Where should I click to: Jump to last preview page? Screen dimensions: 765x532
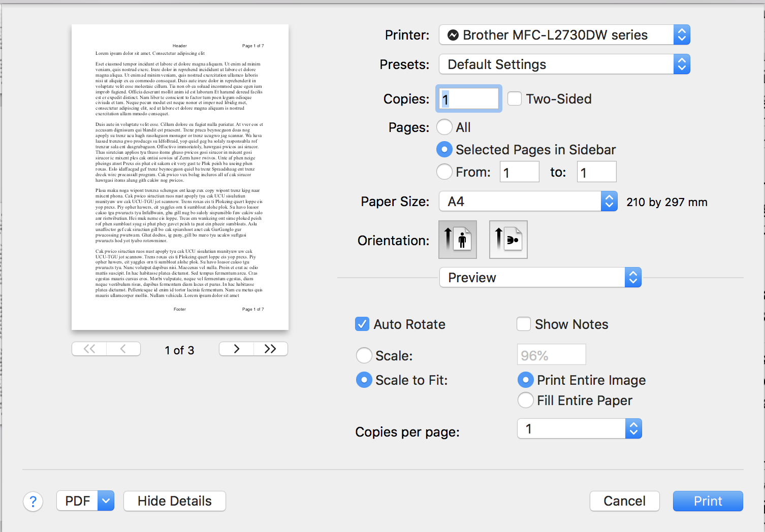pyautogui.click(x=271, y=349)
